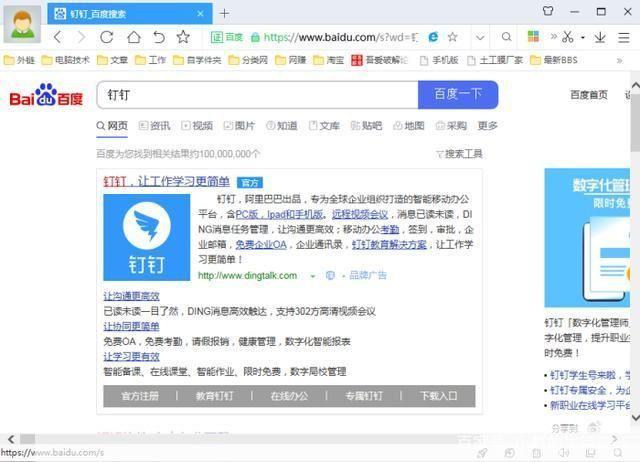Open the 外链 bookmark folder

pos(19,60)
